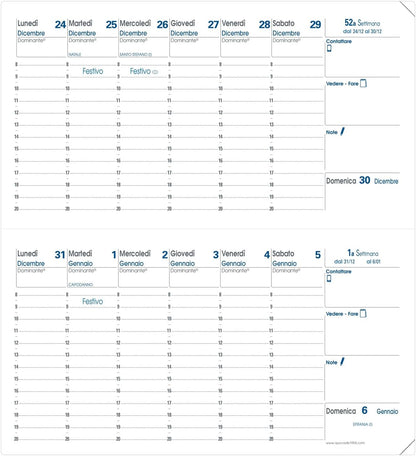Click the notepad icon beside top Vedere - Fare
Image resolution: width=416 pixels, height=456 pixels.
363,83
